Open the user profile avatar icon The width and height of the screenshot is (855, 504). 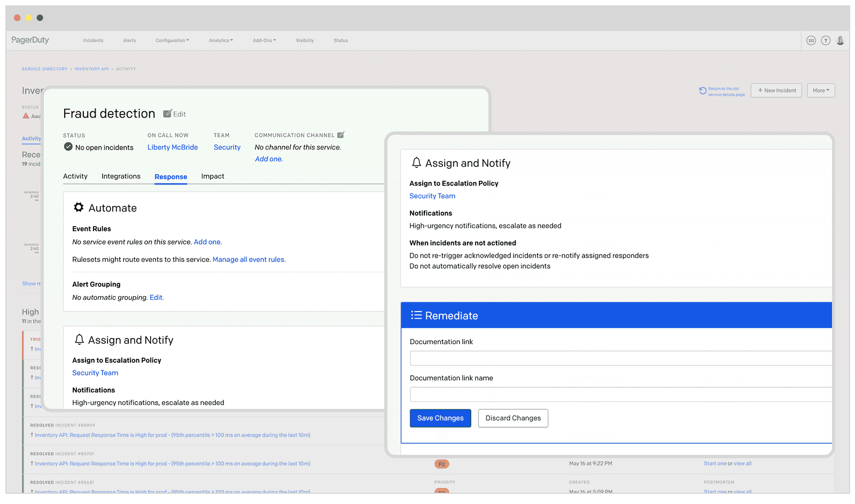tap(840, 41)
